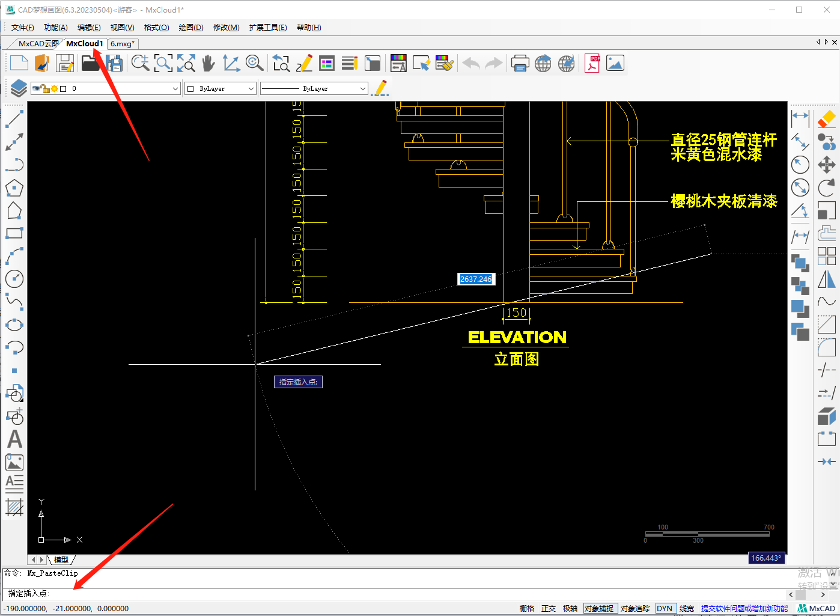840x616 pixels.
Task: Select the Polygon drawing tool
Action: [x=14, y=188]
